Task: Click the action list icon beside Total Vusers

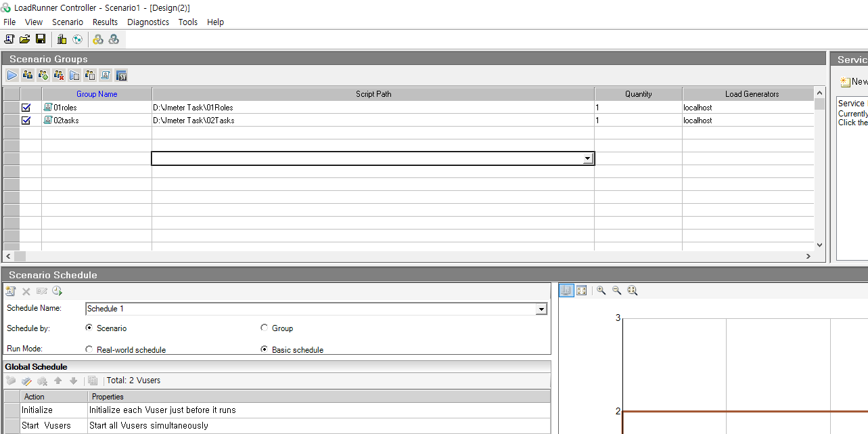Action: 93,381
